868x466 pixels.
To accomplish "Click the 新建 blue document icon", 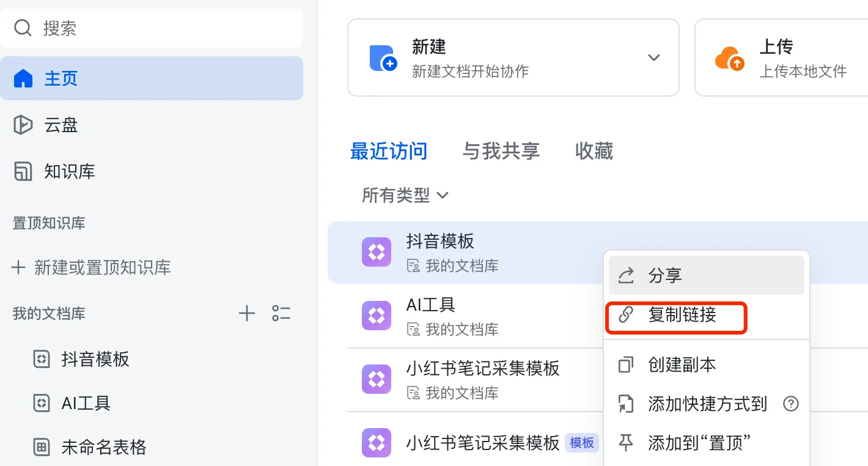I will pos(383,58).
